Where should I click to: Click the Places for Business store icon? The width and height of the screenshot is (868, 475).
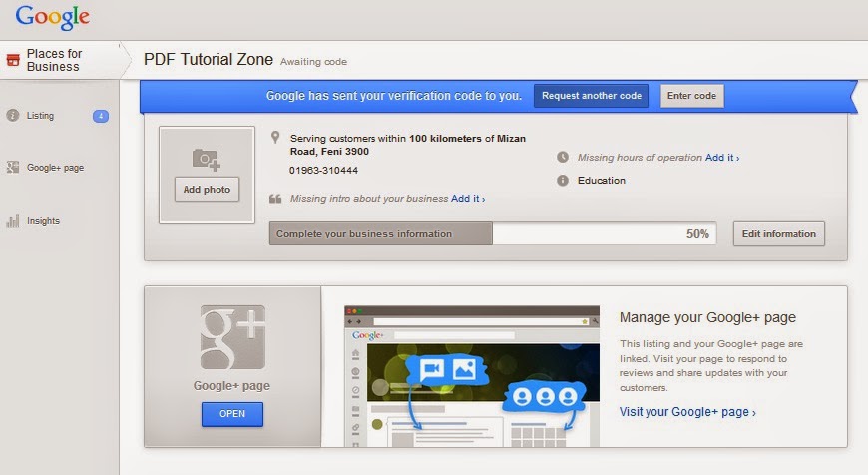point(13,60)
